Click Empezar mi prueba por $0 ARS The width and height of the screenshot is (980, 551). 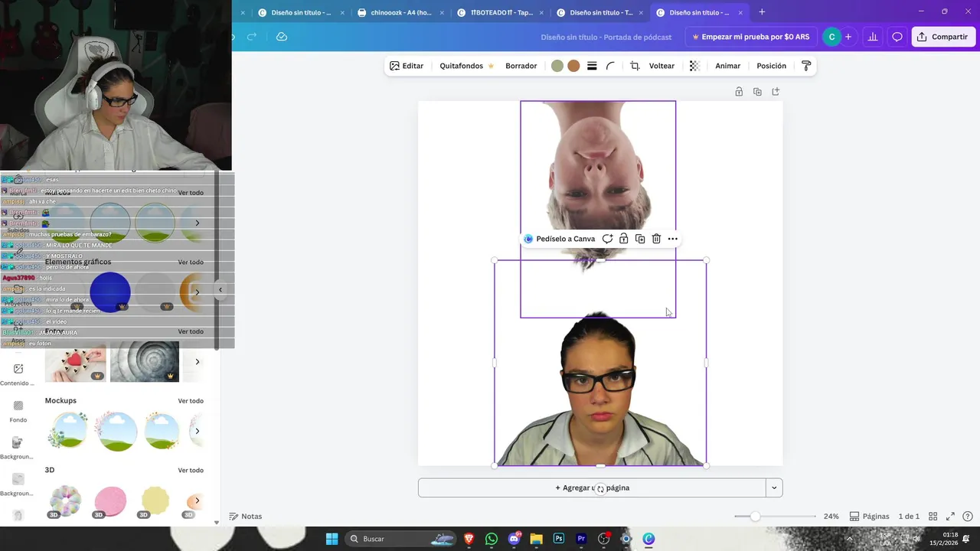tap(750, 37)
